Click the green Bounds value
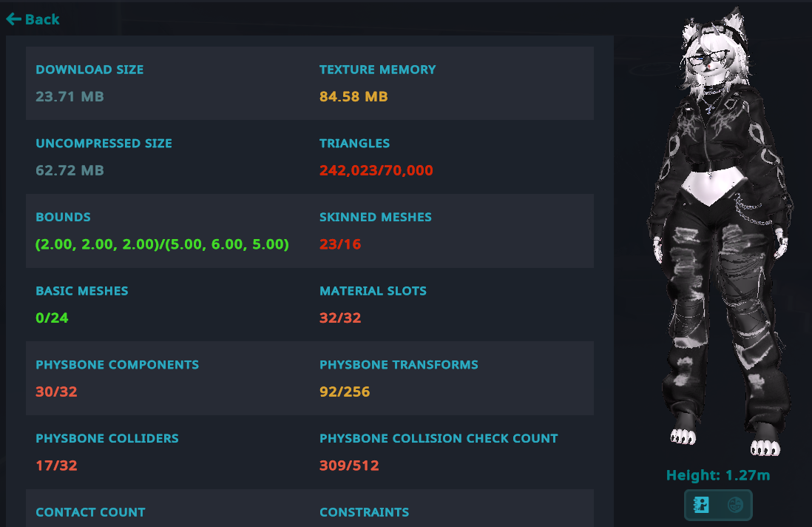812x527 pixels. (x=162, y=244)
